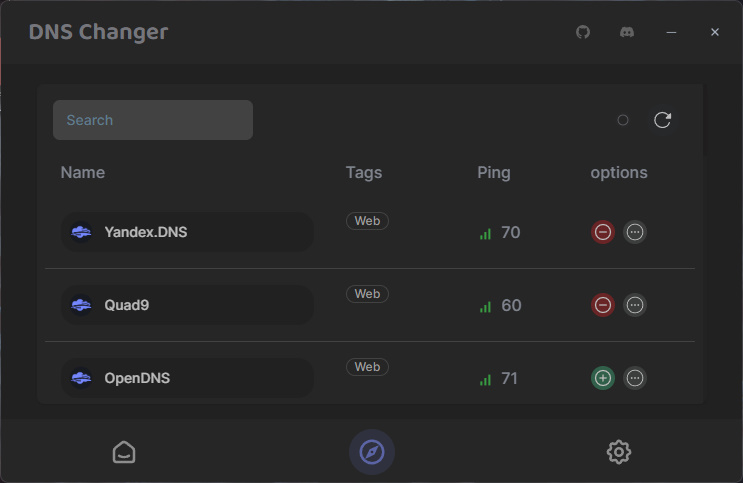Remove Quad9 with red minus button
The width and height of the screenshot is (743, 483).
(x=603, y=305)
